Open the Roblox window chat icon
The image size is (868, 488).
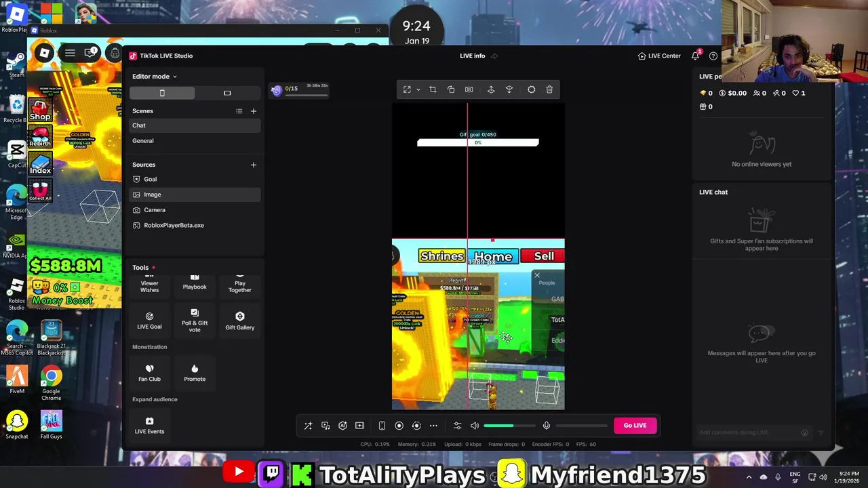pos(90,53)
